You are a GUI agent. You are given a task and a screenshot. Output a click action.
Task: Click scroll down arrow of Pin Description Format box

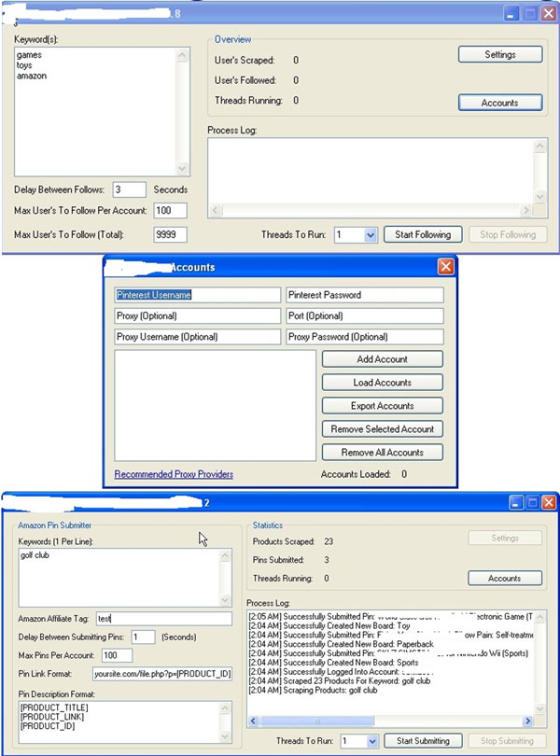(225, 736)
